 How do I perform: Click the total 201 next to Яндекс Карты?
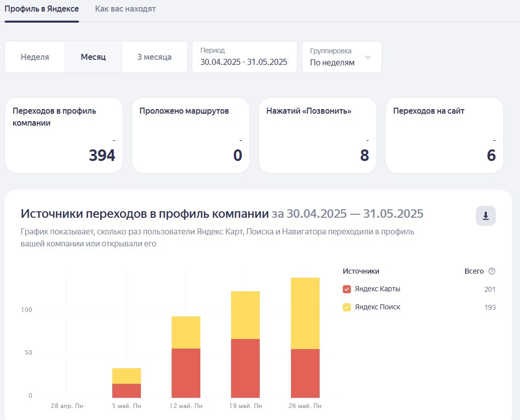coord(490,289)
